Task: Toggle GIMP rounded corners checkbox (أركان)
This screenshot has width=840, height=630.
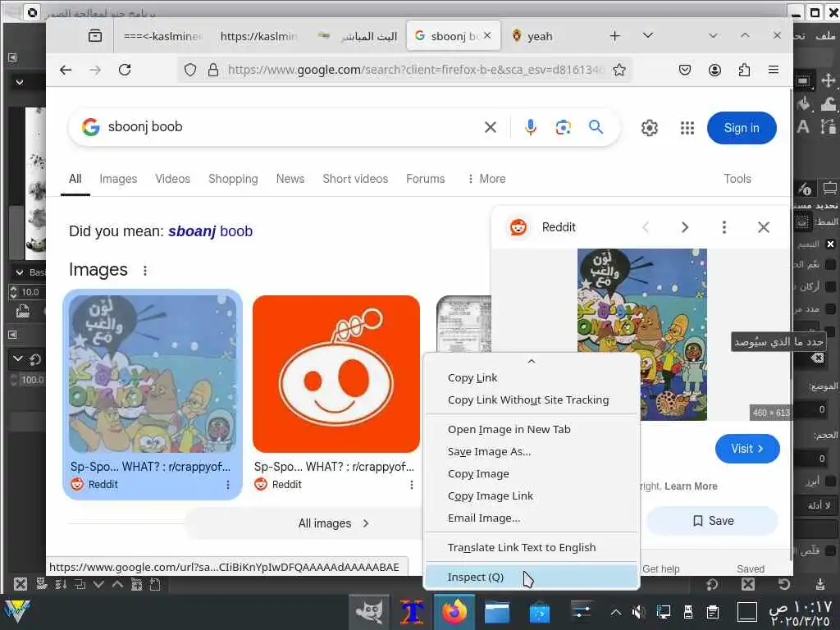Action: coord(831,286)
